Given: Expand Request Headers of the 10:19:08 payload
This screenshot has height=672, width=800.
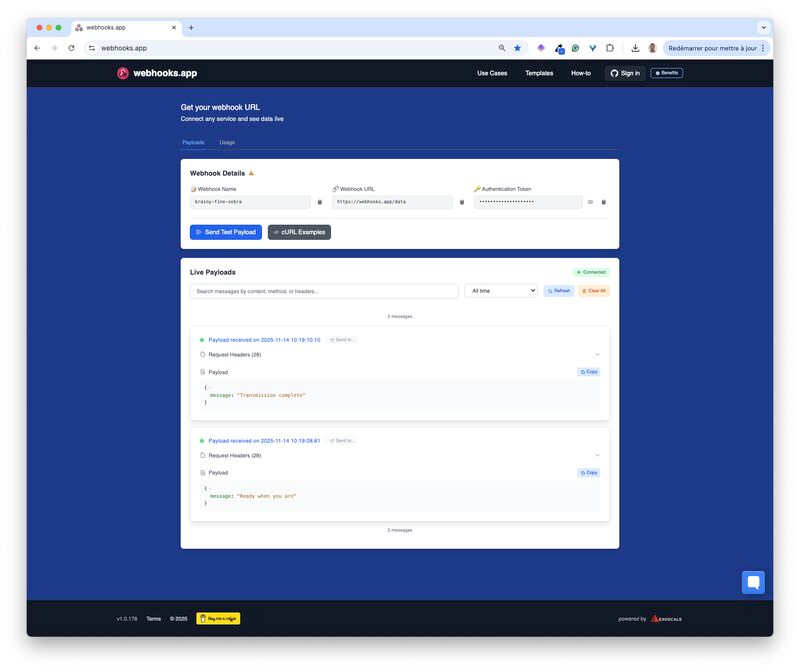Looking at the screenshot, I should (x=597, y=455).
